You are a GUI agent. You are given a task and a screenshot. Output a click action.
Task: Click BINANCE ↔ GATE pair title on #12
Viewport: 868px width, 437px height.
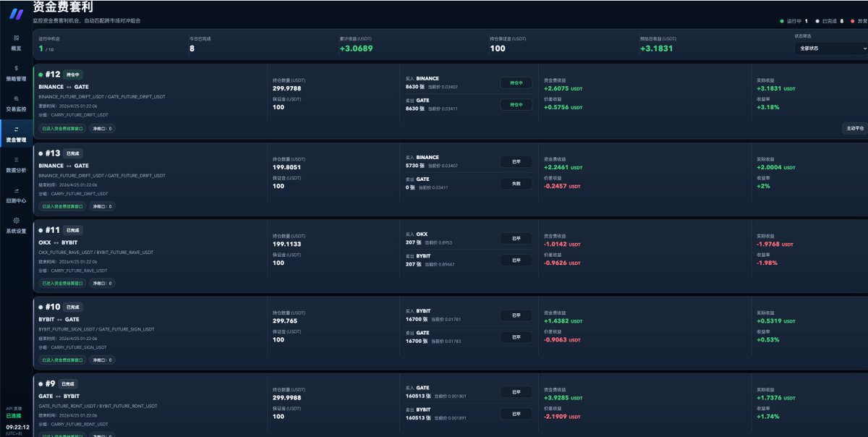click(64, 87)
